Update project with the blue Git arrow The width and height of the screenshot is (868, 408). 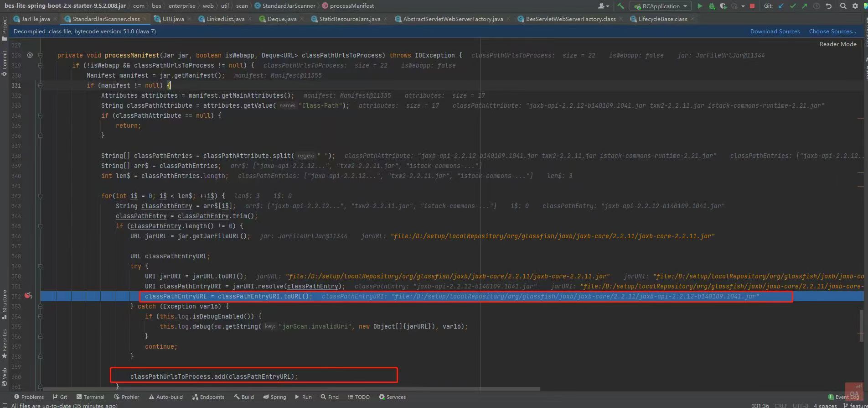(781, 6)
